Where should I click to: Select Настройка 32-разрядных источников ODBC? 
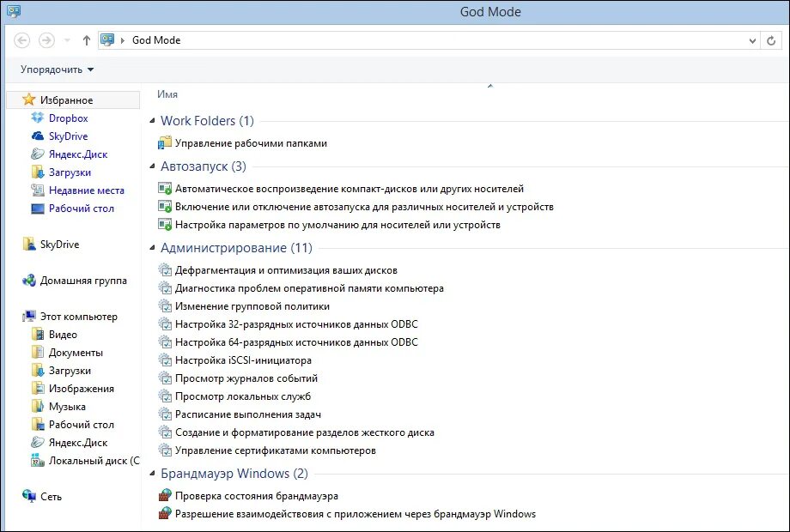[x=296, y=324]
